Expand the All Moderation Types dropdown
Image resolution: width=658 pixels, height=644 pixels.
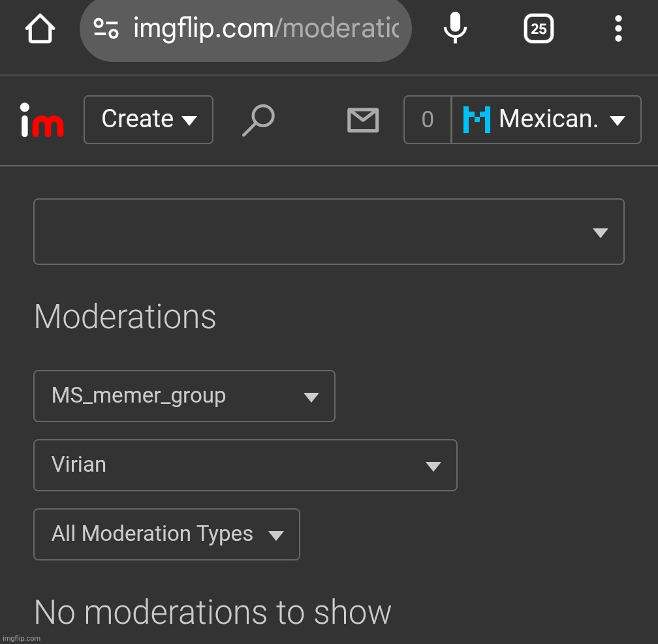coord(166,534)
